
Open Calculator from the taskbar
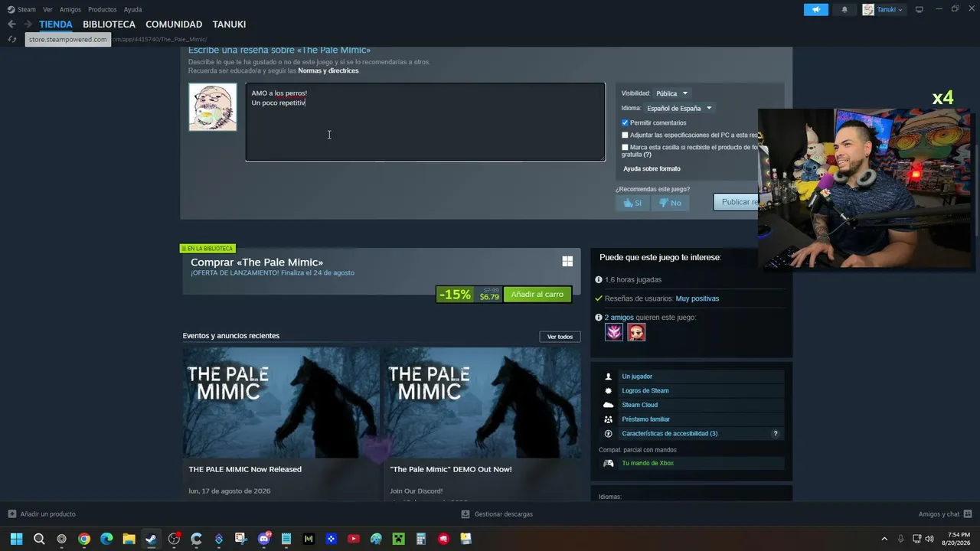click(x=420, y=539)
